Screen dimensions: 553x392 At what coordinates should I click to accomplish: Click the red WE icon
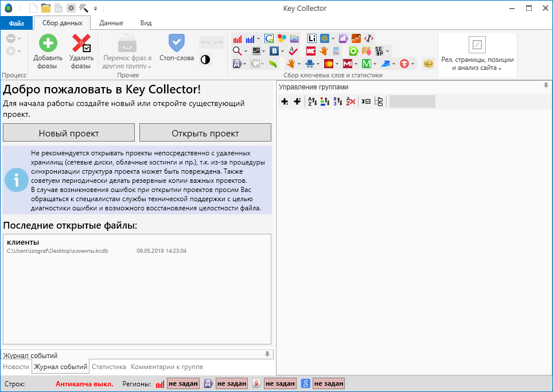pos(311,51)
